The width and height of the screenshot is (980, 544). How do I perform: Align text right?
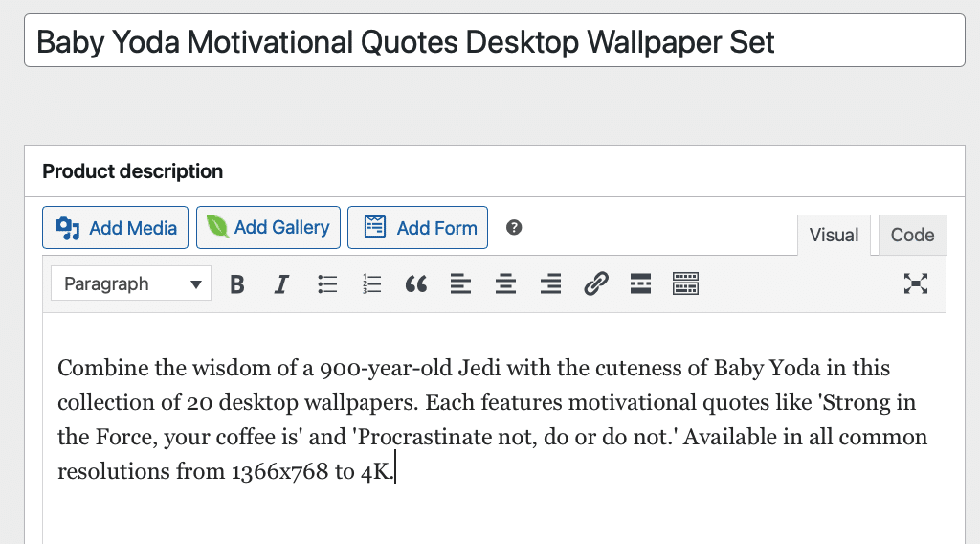coord(550,283)
